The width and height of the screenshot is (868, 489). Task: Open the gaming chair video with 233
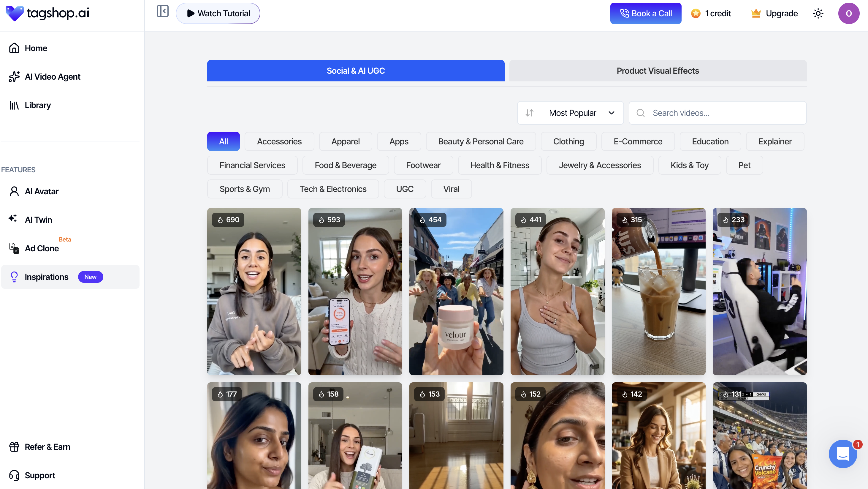click(759, 291)
